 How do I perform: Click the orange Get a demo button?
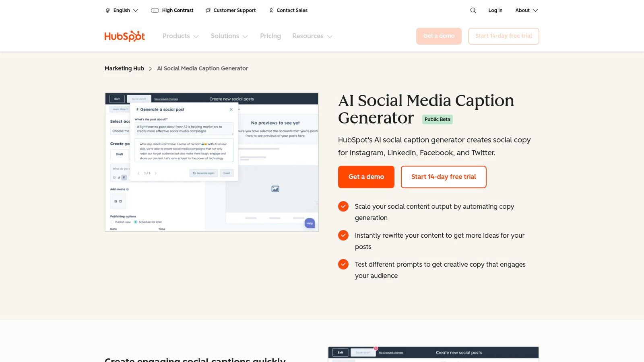pos(366,177)
